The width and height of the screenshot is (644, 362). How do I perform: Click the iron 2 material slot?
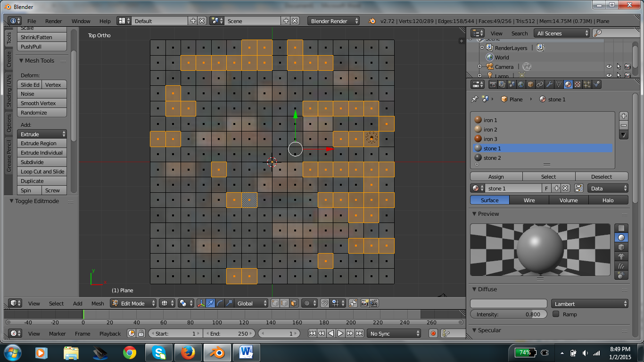[x=543, y=129]
